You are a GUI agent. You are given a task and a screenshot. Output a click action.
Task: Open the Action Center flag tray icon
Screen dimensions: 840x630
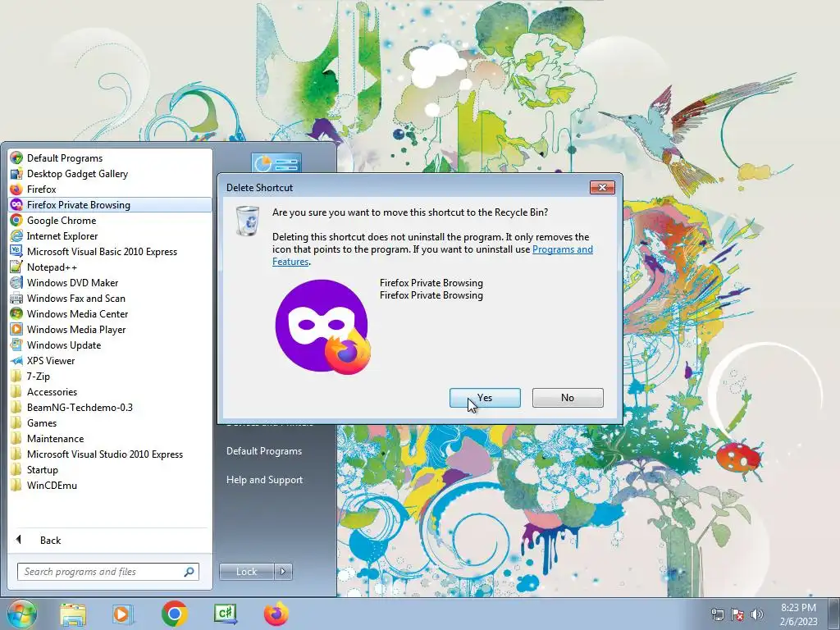coord(737,614)
